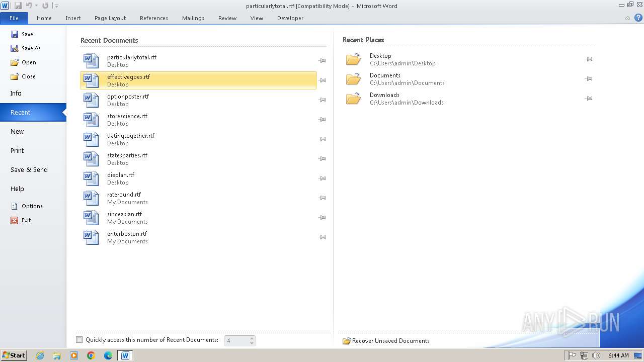Switch to the Insert tab
Screen dimensions: 644x362
point(73,18)
